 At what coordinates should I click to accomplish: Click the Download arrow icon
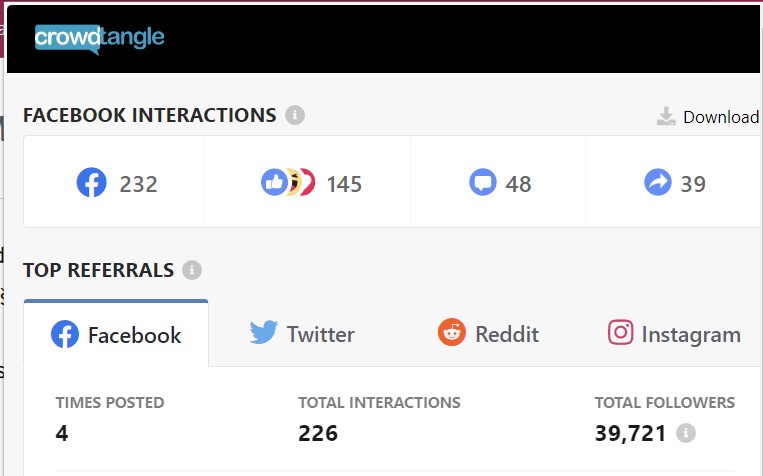pyautogui.click(x=666, y=116)
